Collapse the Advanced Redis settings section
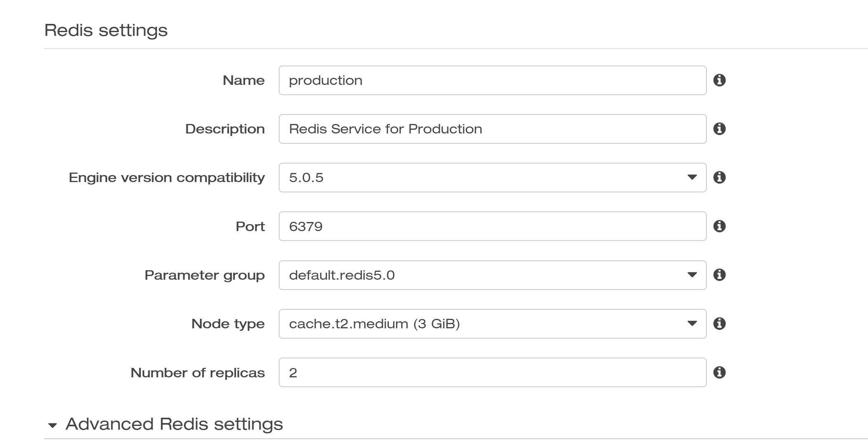The width and height of the screenshot is (868, 442). coord(52,425)
